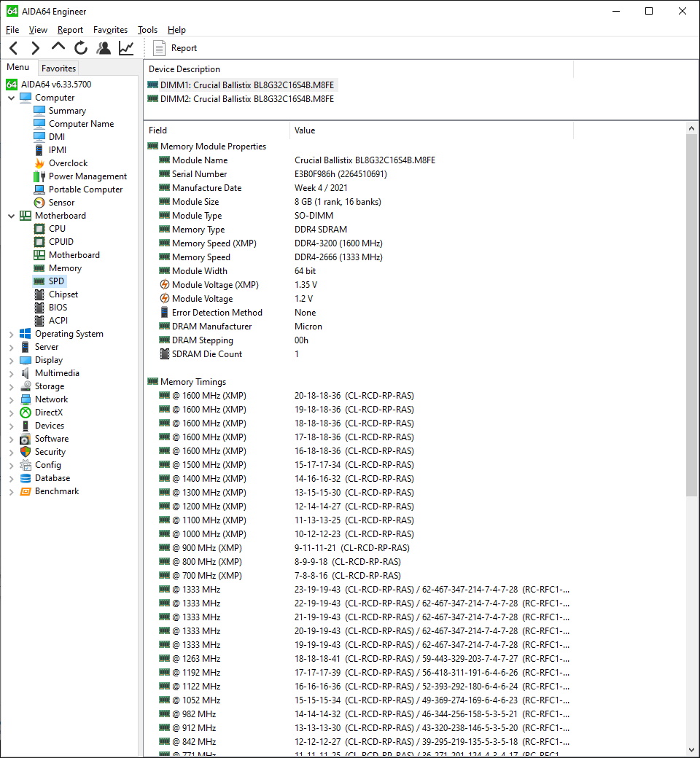Screen dimensions: 700x758
Task: Click the scrollbar down arrow in details pane
Action: [x=691, y=750]
